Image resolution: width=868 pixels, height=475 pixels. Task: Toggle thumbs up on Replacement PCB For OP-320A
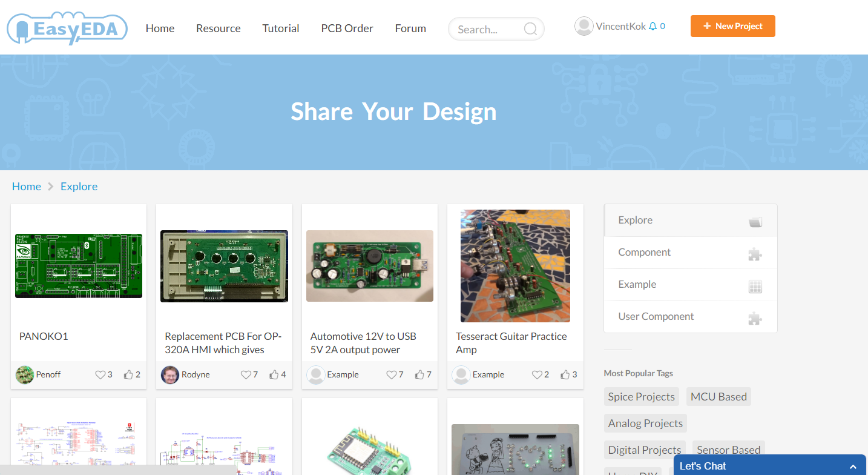click(274, 374)
